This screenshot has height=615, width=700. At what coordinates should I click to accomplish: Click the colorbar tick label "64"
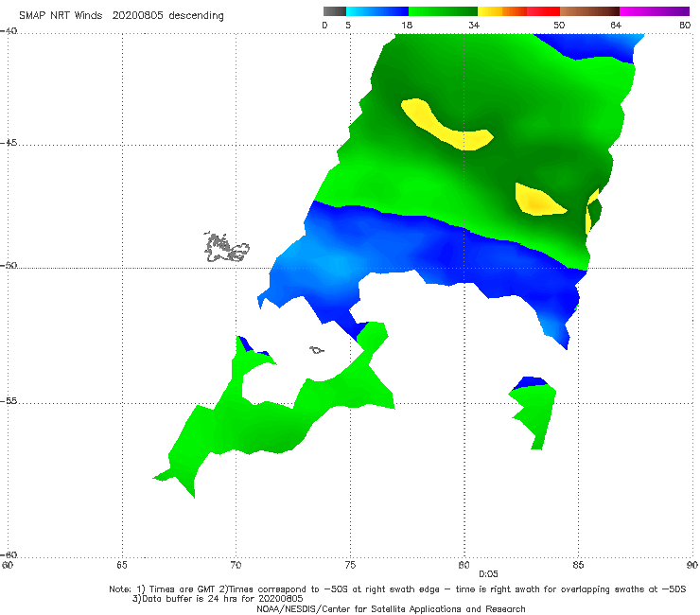(616, 25)
